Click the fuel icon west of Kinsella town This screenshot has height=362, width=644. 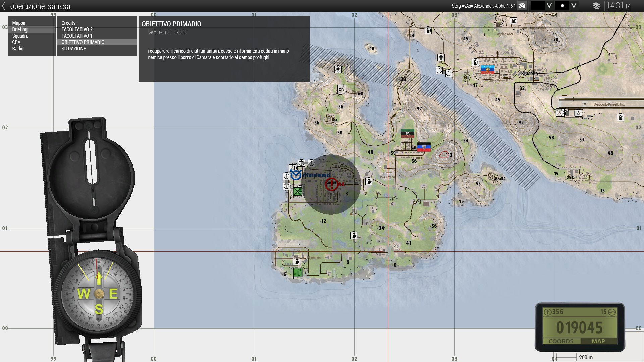(475, 62)
